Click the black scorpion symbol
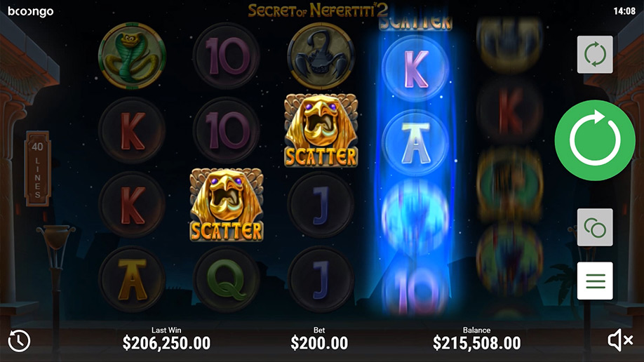This screenshot has width=644, height=362. pos(321,56)
